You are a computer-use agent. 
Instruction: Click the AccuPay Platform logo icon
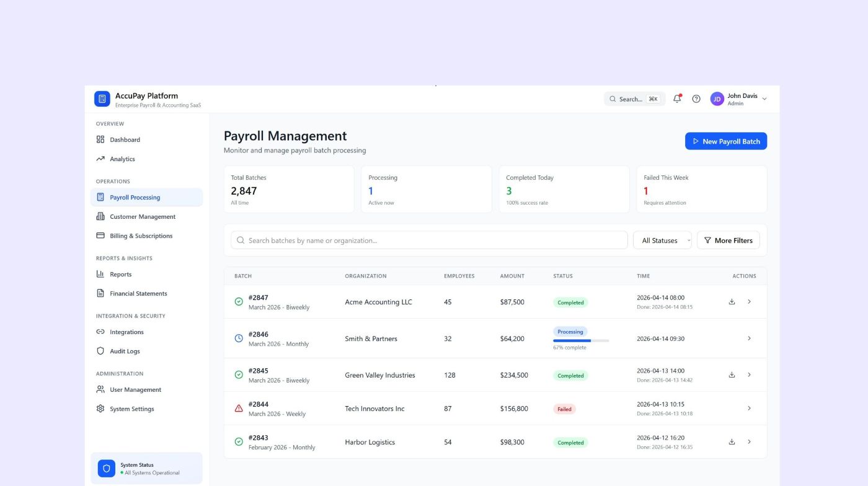(x=102, y=99)
